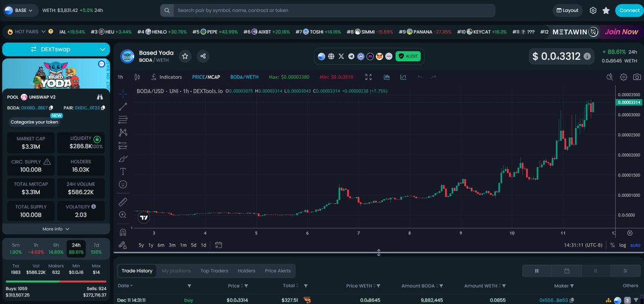Open the Layout button

[x=567, y=10]
